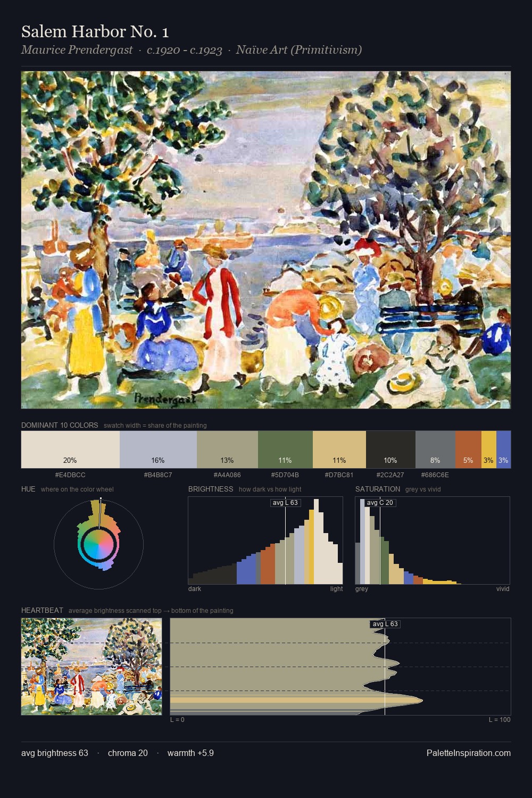This screenshot has width=532, height=798.
Task: Click the heartbeat brightness profile chart
Action: (x=340, y=667)
